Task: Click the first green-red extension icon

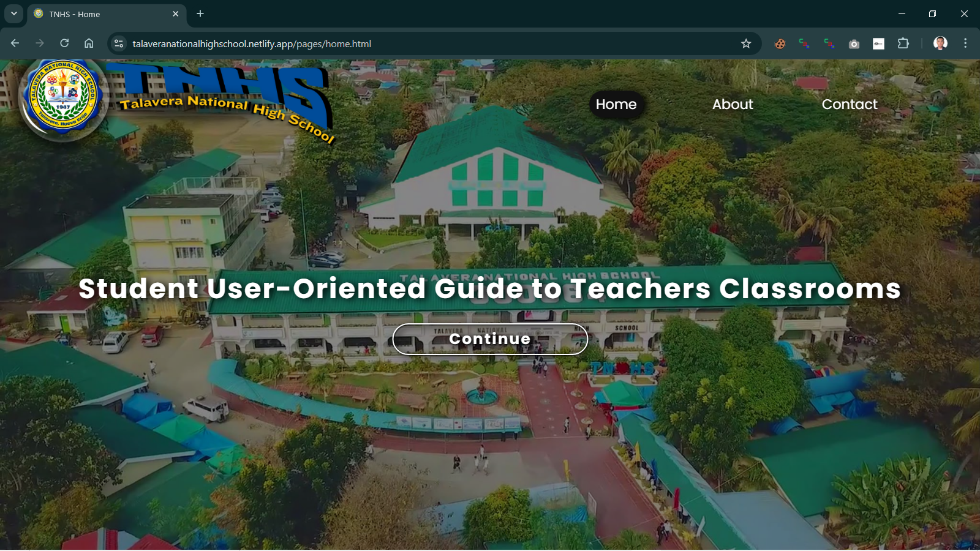Action: (x=804, y=43)
